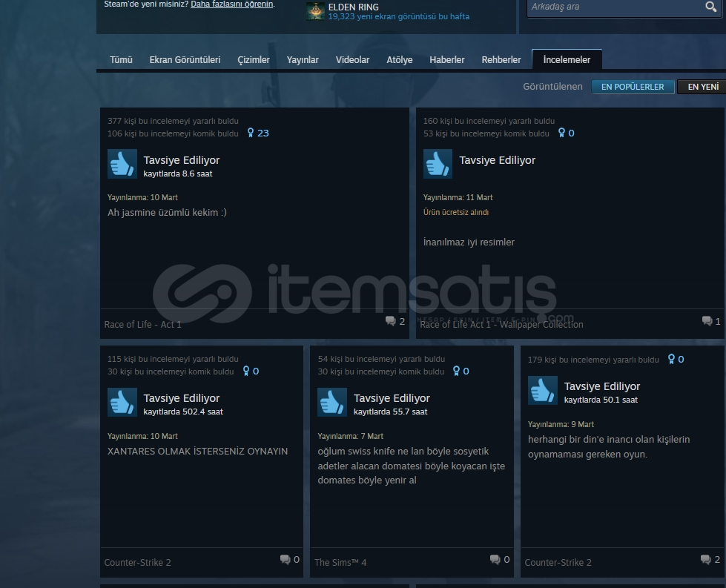Open comments on the 50.1 saat review card

[x=710, y=559]
